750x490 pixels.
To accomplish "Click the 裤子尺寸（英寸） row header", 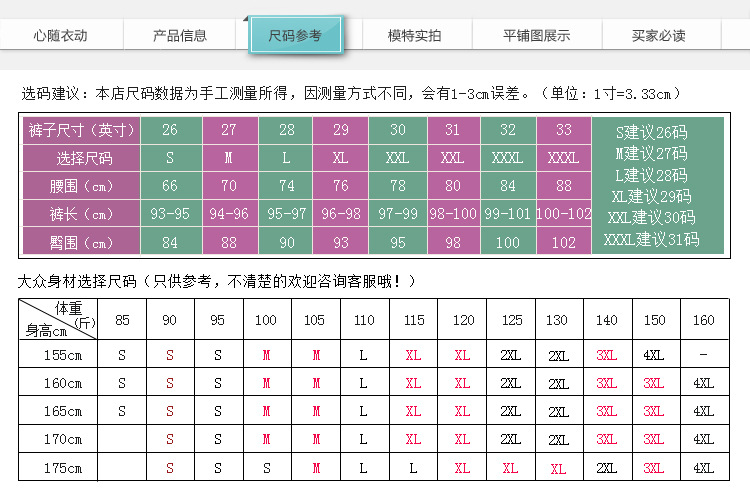I will [x=81, y=130].
